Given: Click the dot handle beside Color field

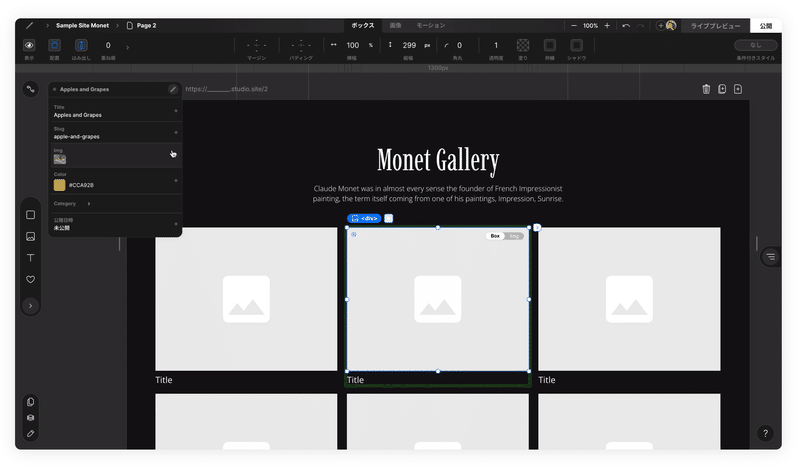Looking at the screenshot, I should point(176,180).
